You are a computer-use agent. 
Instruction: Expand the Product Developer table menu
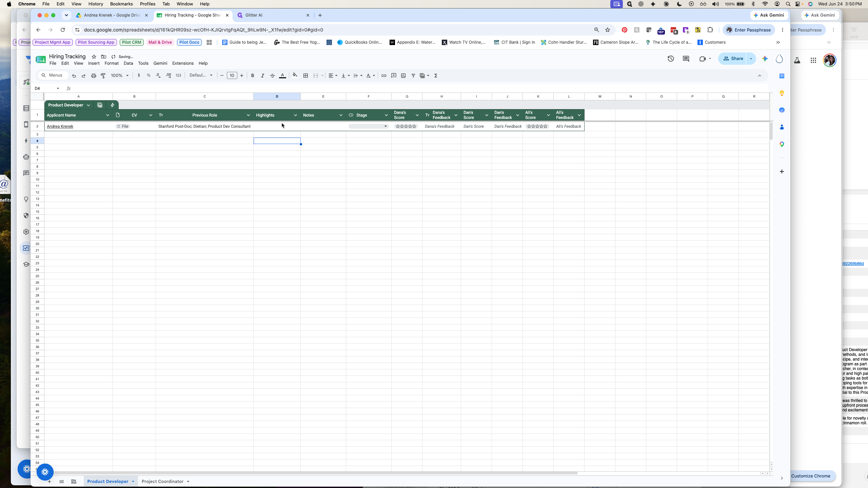(x=88, y=105)
